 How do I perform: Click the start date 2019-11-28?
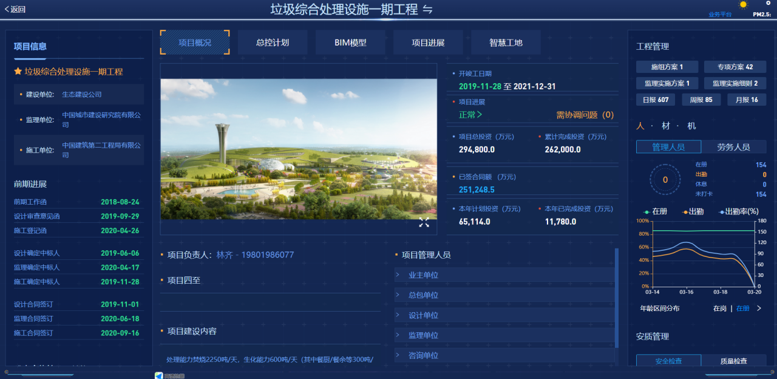480,86
